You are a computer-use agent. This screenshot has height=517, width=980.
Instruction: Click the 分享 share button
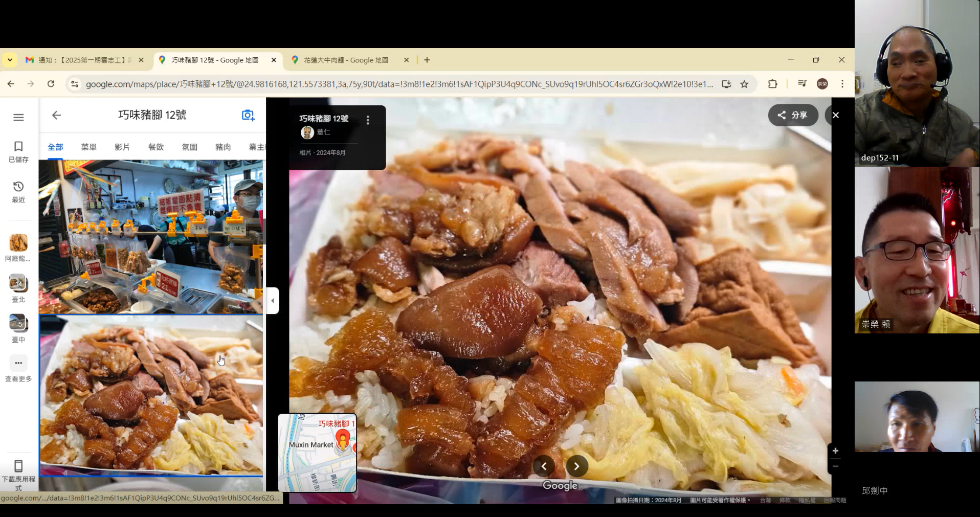pyautogui.click(x=792, y=115)
